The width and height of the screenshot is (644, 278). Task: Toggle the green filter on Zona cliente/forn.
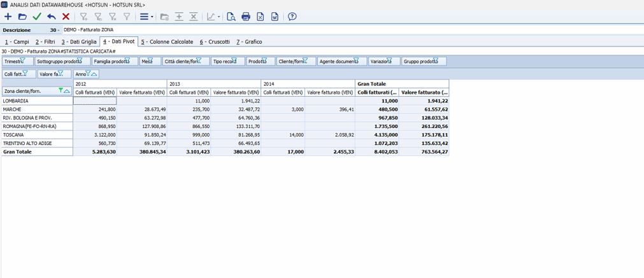(x=61, y=91)
